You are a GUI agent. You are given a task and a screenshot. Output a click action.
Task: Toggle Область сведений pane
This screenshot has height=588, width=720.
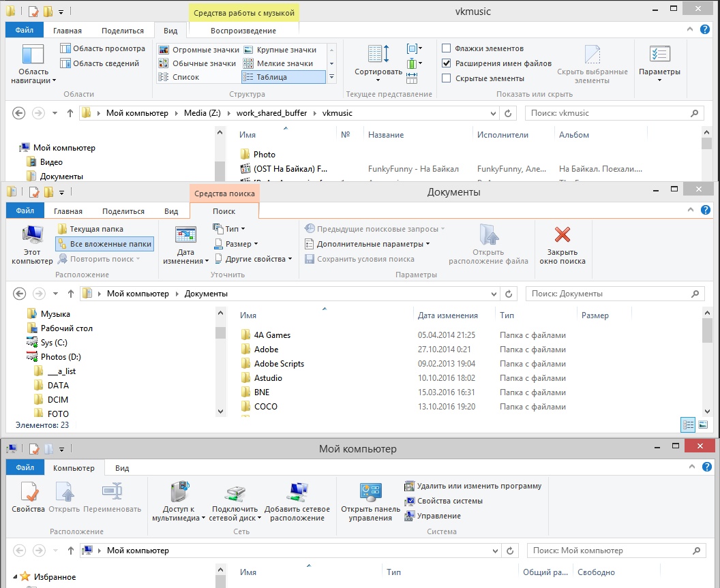pos(100,63)
